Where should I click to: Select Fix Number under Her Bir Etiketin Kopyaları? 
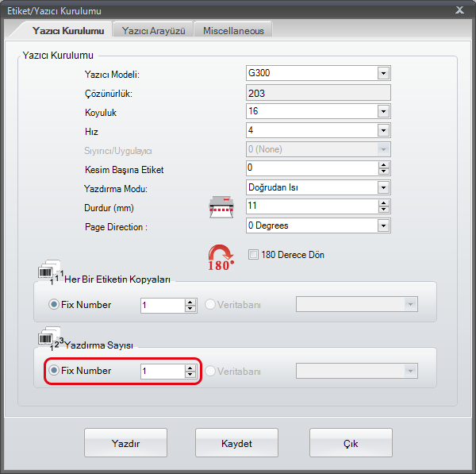click(x=55, y=305)
